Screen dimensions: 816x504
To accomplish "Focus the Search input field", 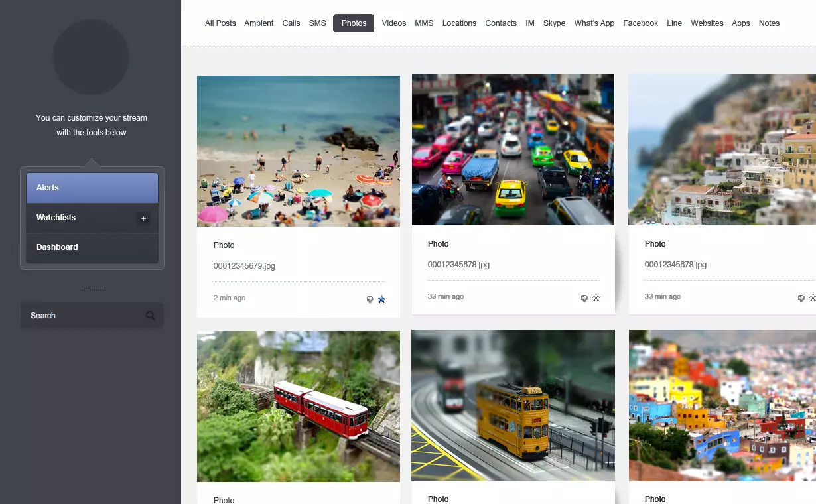I will pyautogui.click(x=92, y=316).
